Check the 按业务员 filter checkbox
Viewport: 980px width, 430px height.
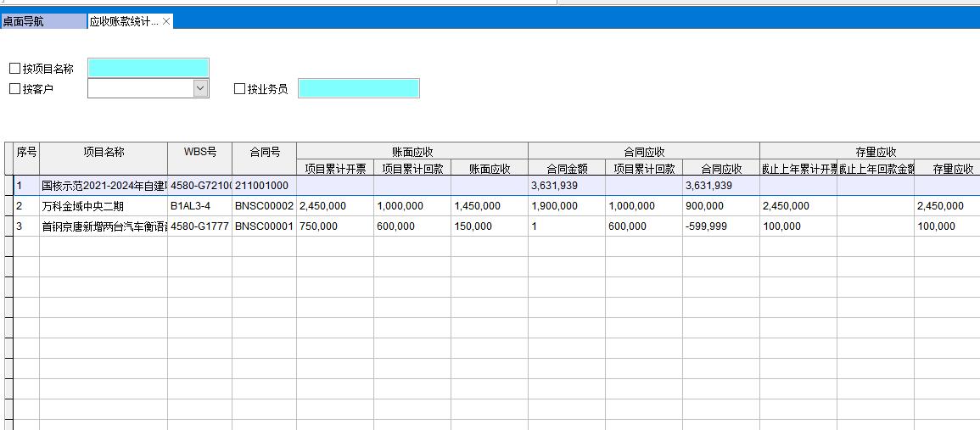[240, 88]
